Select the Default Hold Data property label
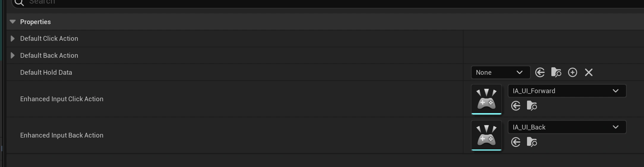This screenshot has width=644, height=167. 46,72
